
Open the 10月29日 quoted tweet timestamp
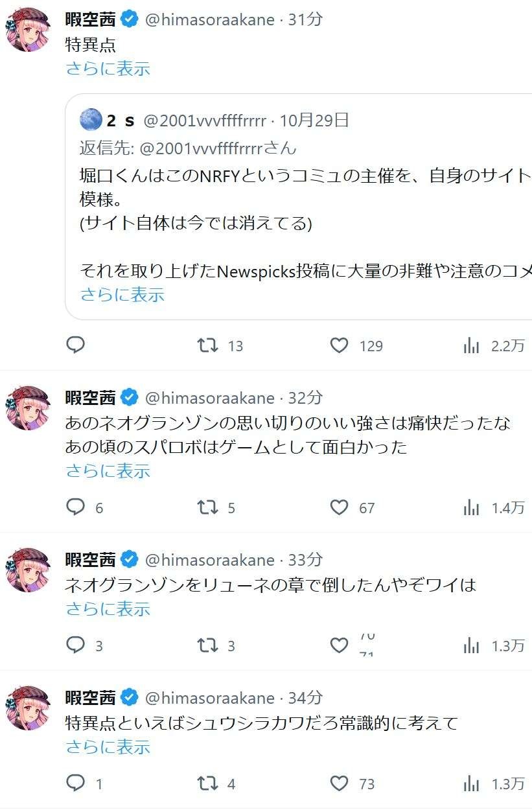315,120
